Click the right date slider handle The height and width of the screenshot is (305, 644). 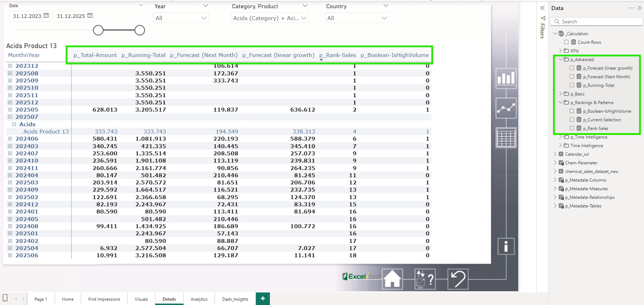[140, 30]
